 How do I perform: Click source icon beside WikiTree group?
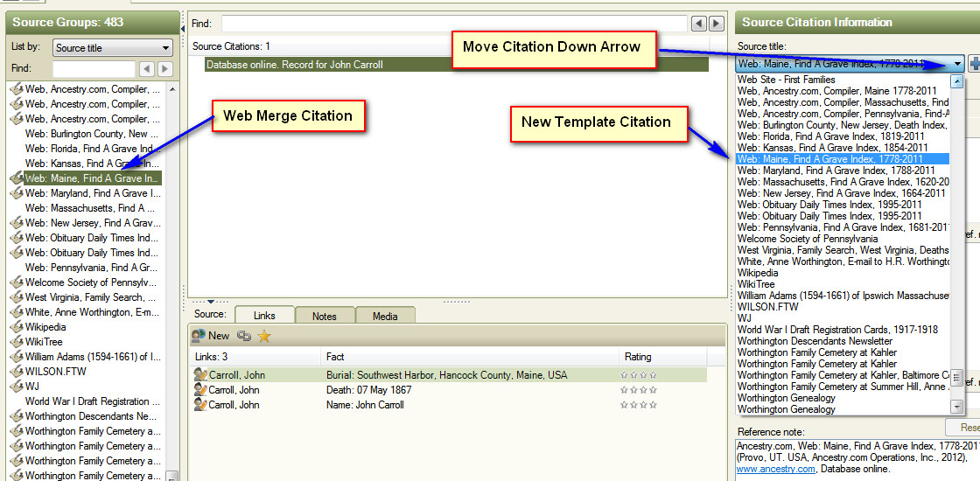point(17,342)
